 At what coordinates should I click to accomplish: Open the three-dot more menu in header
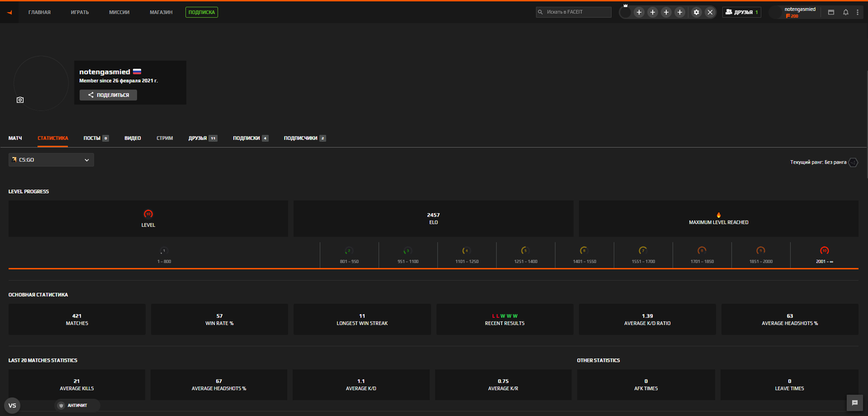859,12
